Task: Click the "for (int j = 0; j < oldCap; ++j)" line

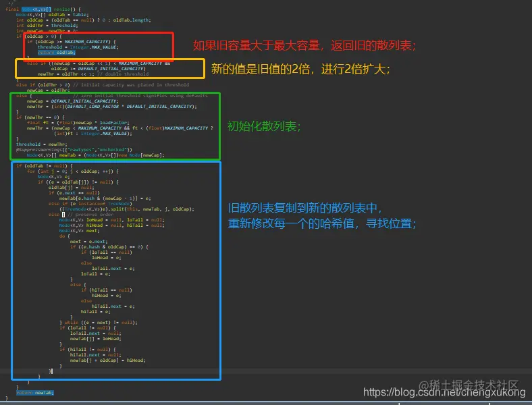Action: coord(73,171)
